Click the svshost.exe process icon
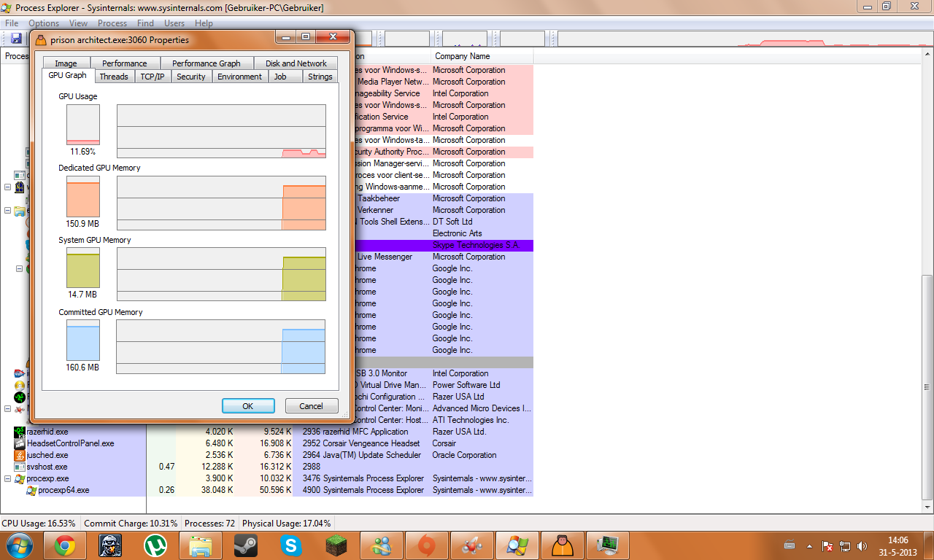The width and height of the screenshot is (934, 560). point(20,467)
